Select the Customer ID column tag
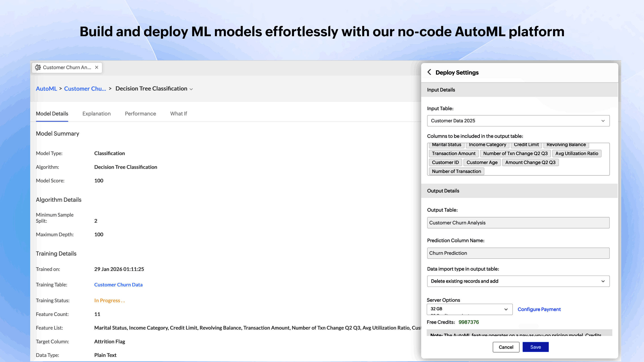 point(445,162)
